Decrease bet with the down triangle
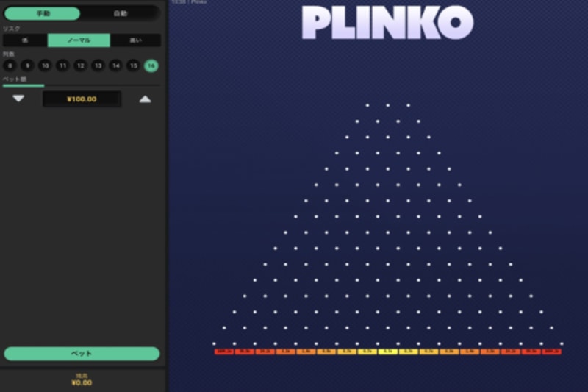The height and width of the screenshot is (392, 588). point(18,99)
